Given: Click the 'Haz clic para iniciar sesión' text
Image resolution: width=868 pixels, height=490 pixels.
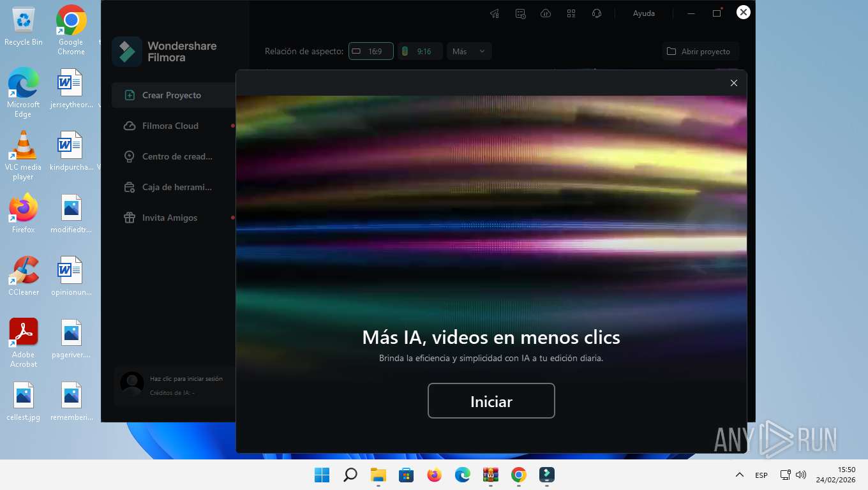Looking at the screenshot, I should pyautogui.click(x=186, y=378).
